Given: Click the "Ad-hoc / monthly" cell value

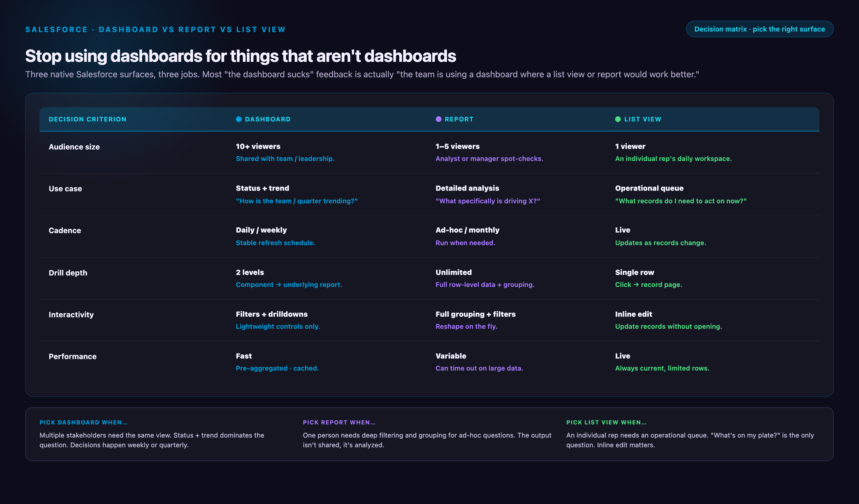Looking at the screenshot, I should pos(467,230).
